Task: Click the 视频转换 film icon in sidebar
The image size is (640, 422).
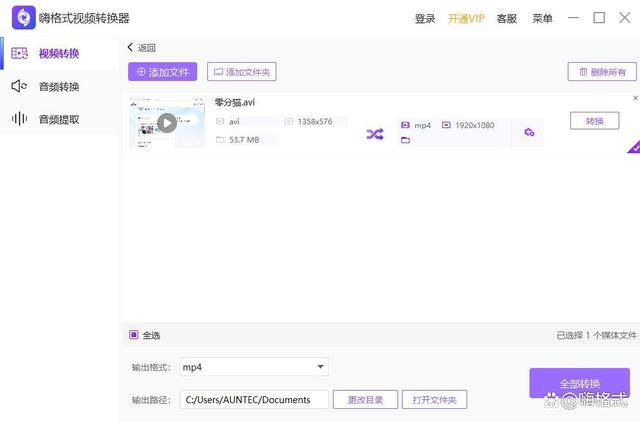Action: 19,53
